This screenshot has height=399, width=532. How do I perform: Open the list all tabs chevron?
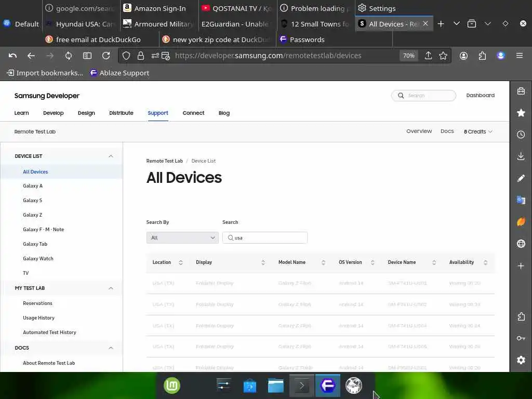(456, 23)
